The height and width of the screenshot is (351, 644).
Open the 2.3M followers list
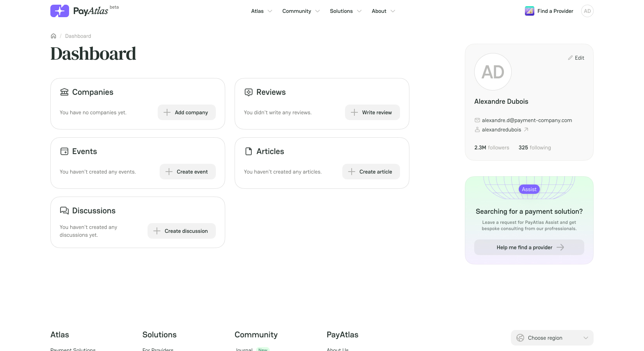click(x=491, y=147)
